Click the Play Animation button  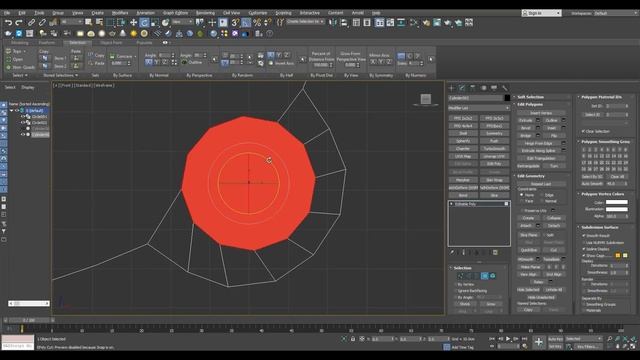(x=508, y=339)
